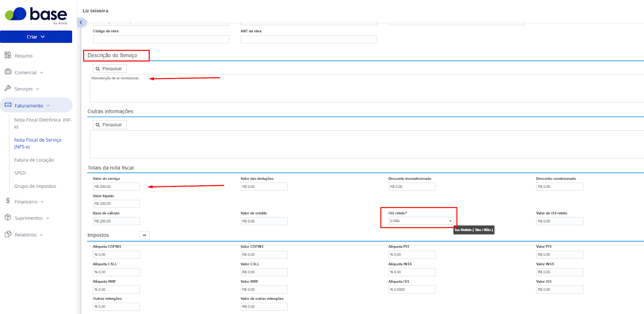
Task: Click the Valor COFINS field
Action: tap(264, 254)
